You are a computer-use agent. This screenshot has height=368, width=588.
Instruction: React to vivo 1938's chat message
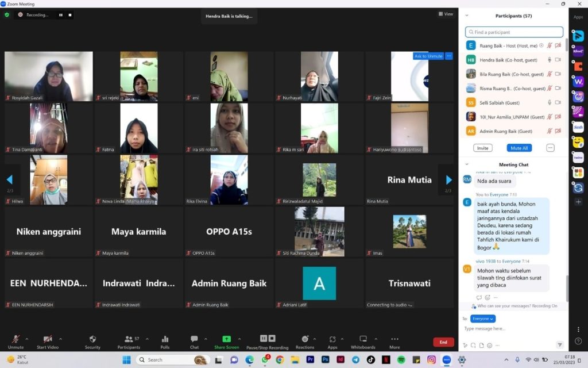coord(487,297)
